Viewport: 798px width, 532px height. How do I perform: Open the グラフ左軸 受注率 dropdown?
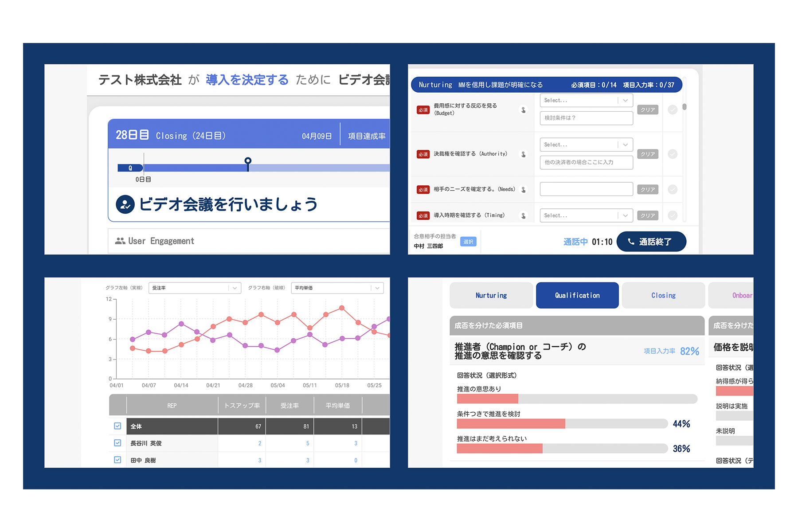tap(195, 288)
